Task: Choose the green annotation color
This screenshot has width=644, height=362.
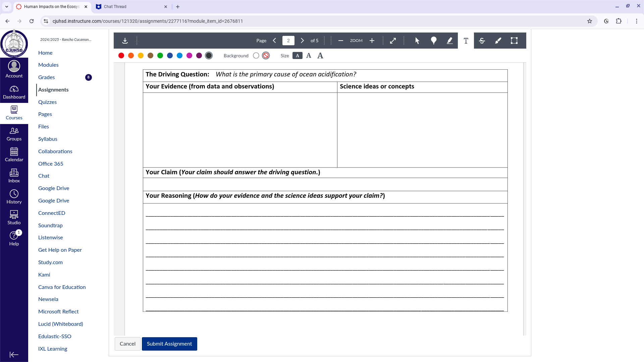Action: click(160, 56)
